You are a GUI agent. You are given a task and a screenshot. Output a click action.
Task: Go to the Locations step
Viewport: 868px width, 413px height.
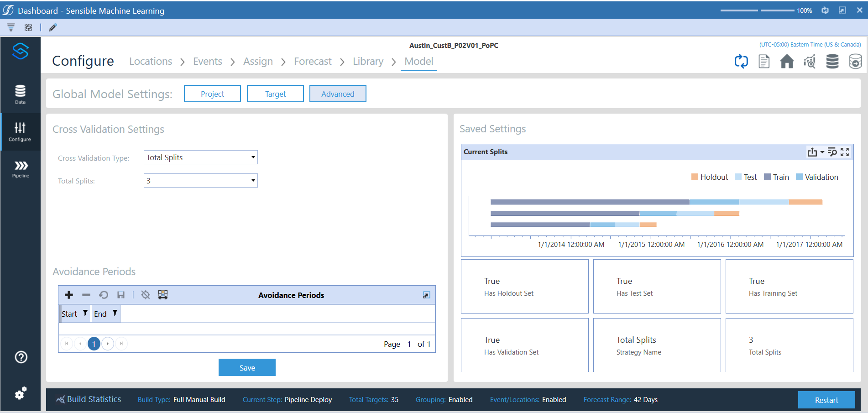tap(151, 61)
